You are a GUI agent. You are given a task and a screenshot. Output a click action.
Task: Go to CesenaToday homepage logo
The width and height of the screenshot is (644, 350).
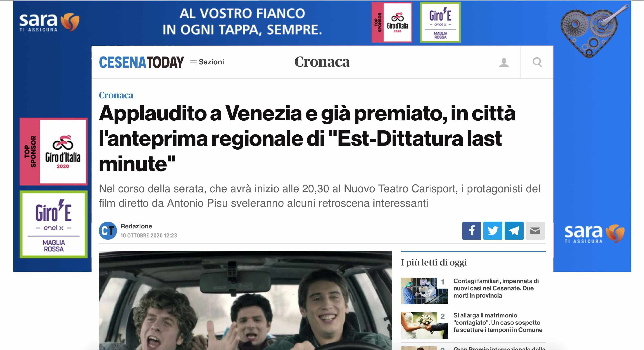141,62
